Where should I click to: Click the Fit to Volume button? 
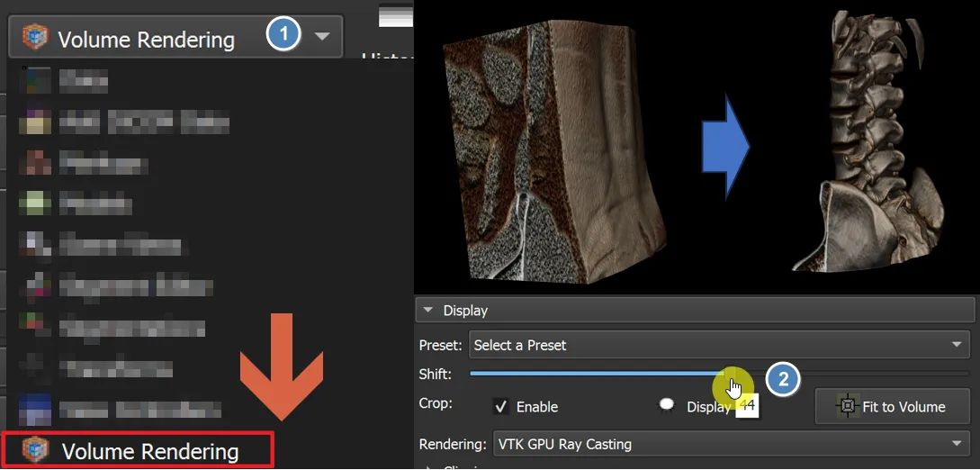(x=893, y=407)
